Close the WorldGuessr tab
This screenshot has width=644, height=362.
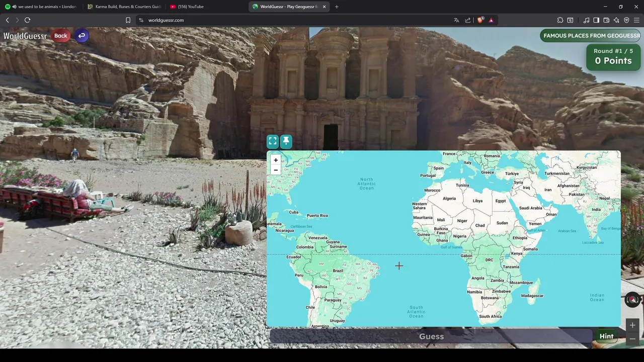pyautogui.click(x=324, y=7)
